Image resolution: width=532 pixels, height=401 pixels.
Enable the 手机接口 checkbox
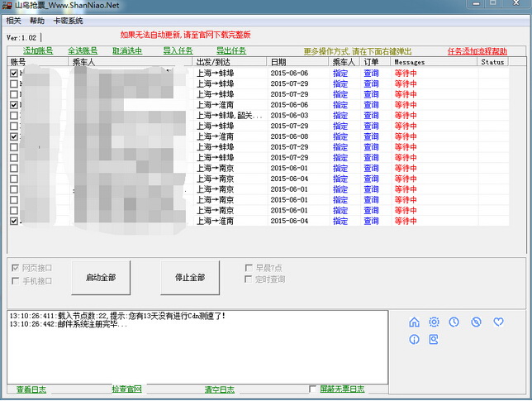coord(15,281)
